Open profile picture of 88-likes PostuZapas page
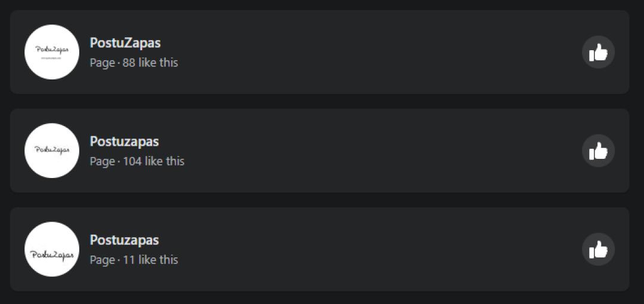644x304 pixels. [x=52, y=52]
